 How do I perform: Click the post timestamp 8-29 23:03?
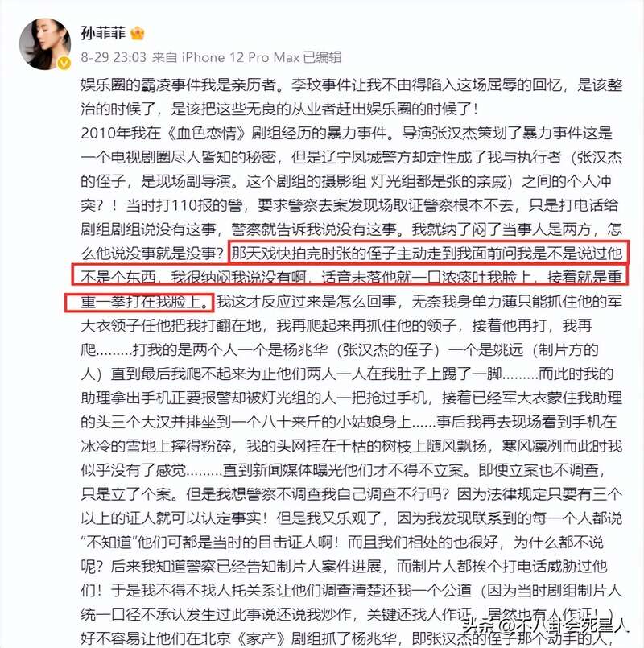coord(114,57)
